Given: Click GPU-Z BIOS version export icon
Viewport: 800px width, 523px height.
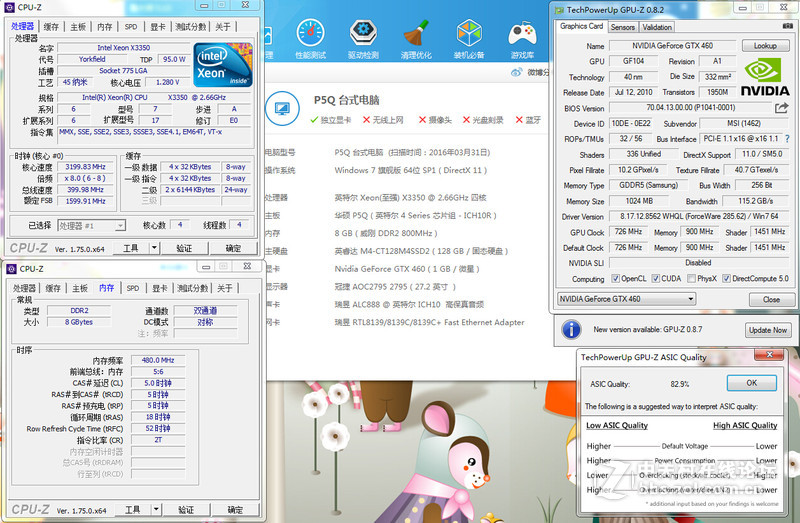Looking at the screenshot, I should (782, 108).
